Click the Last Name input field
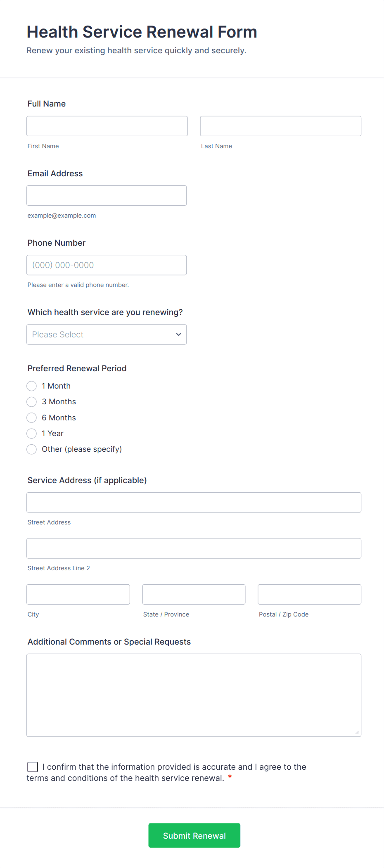384x868 pixels. (x=280, y=126)
